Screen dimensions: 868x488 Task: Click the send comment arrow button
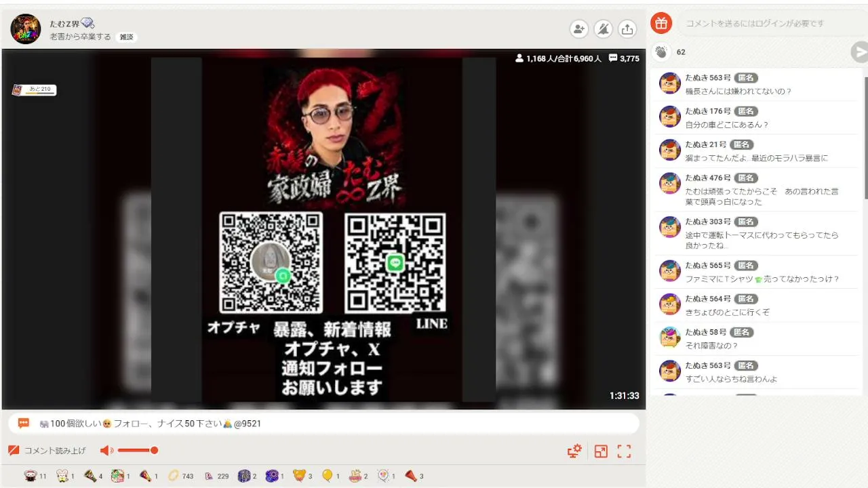click(860, 52)
